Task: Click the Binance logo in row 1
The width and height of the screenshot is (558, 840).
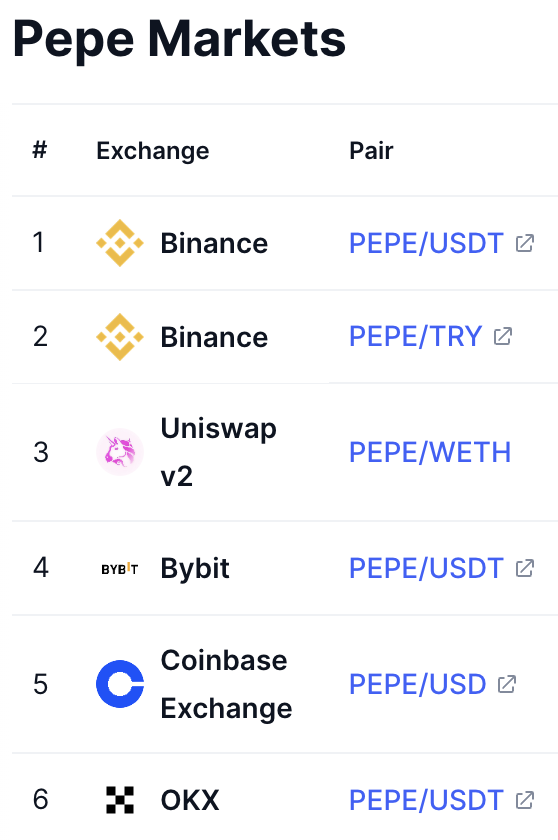Action: pyautogui.click(x=120, y=243)
